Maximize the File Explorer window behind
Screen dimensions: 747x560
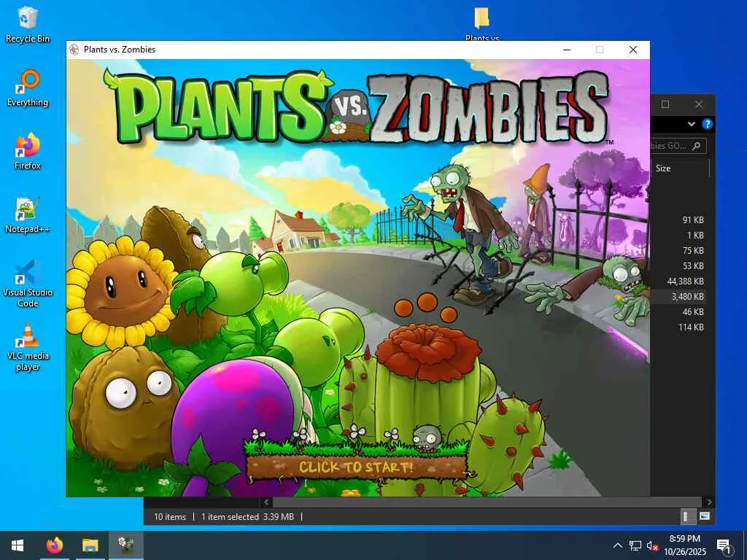[665, 104]
